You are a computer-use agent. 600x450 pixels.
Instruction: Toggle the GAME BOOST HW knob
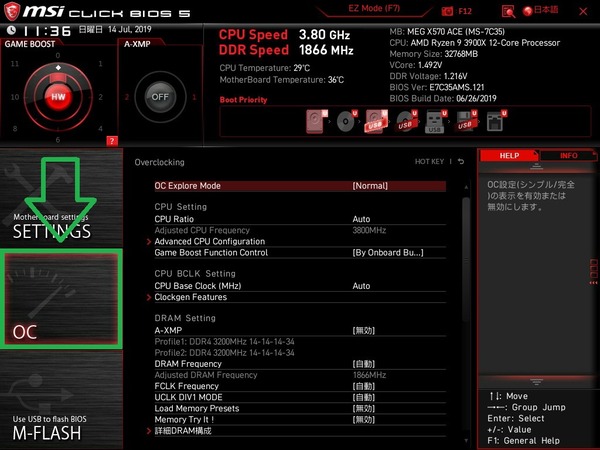[58, 96]
